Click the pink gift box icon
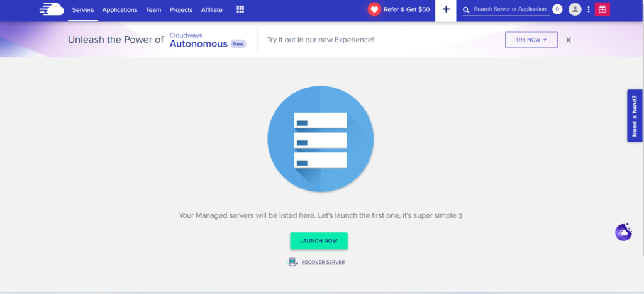Image resolution: width=644 pixels, height=294 pixels. [602, 9]
